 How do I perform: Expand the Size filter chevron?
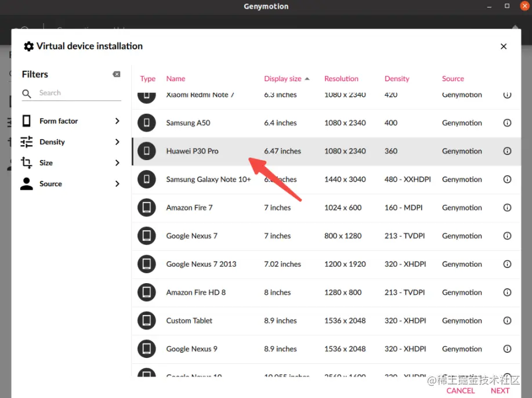117,163
